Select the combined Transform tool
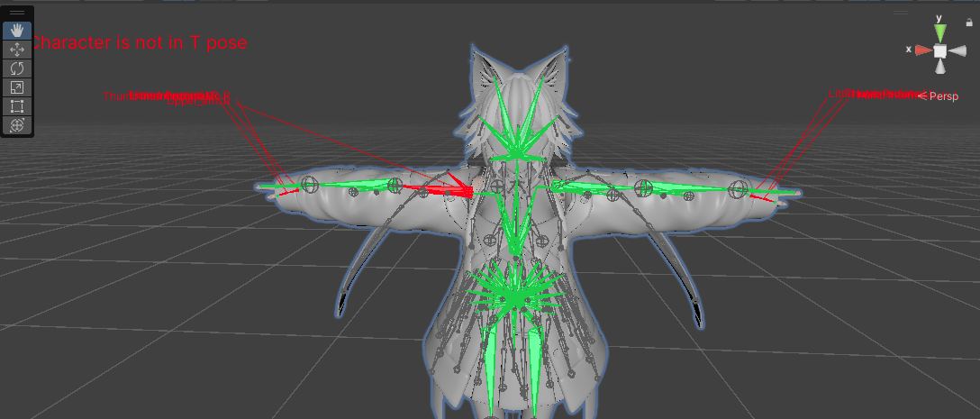Screen dimensions: 980x419 17,125
